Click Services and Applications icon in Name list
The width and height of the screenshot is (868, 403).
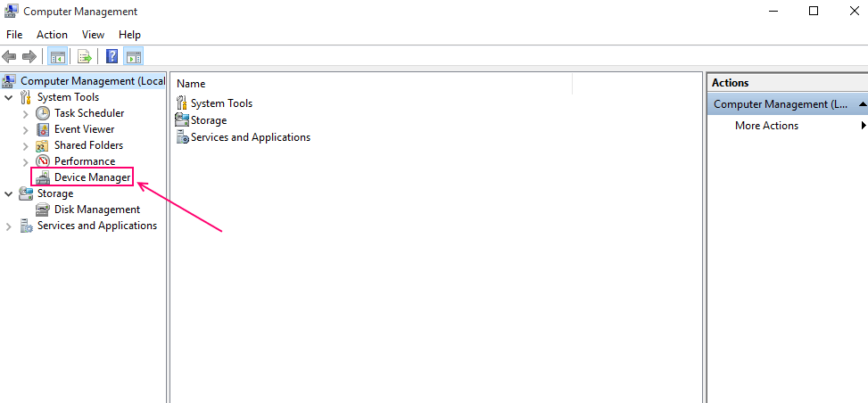tap(182, 136)
